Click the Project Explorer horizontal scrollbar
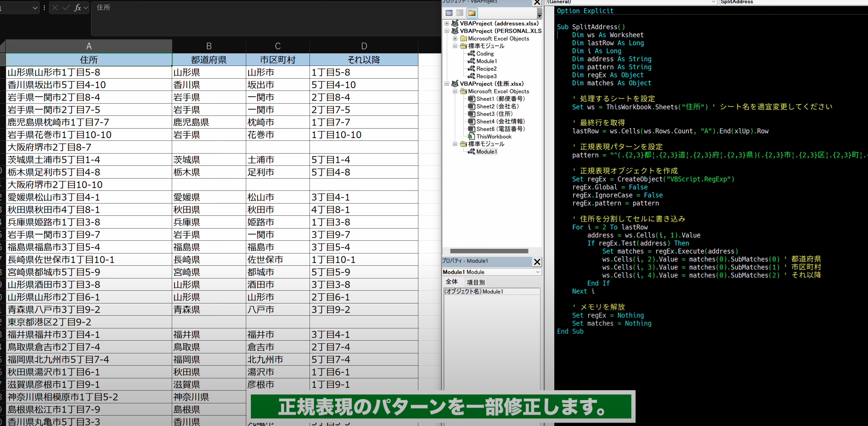This screenshot has width=868, height=426. click(489, 251)
